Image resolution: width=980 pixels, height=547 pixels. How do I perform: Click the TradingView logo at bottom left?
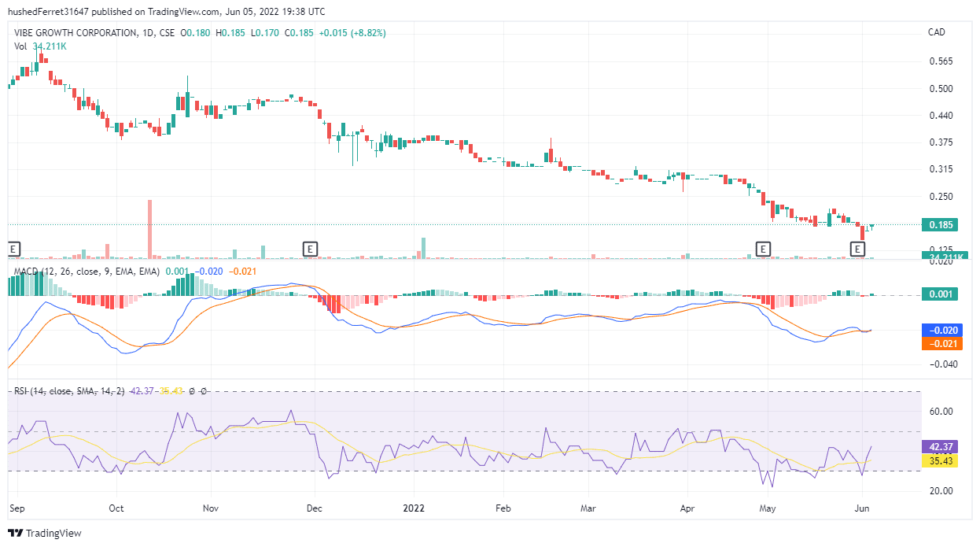click(x=45, y=533)
